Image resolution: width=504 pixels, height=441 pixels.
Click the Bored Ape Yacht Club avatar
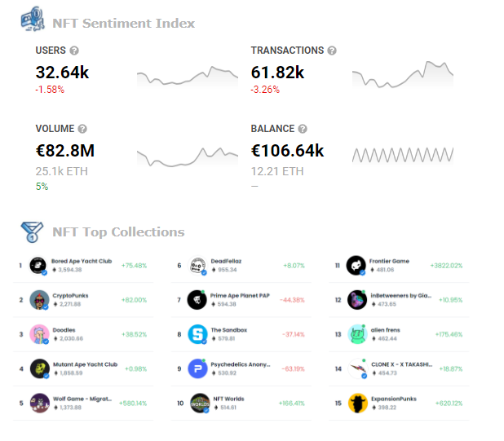38,266
